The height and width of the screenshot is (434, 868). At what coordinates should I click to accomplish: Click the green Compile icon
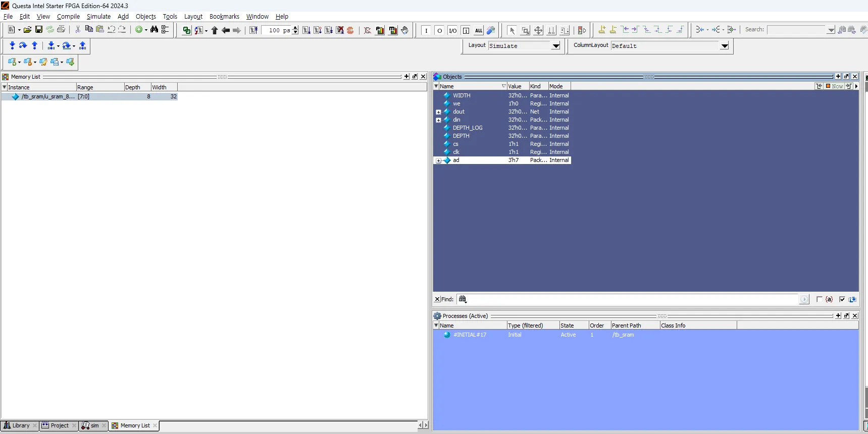187,30
